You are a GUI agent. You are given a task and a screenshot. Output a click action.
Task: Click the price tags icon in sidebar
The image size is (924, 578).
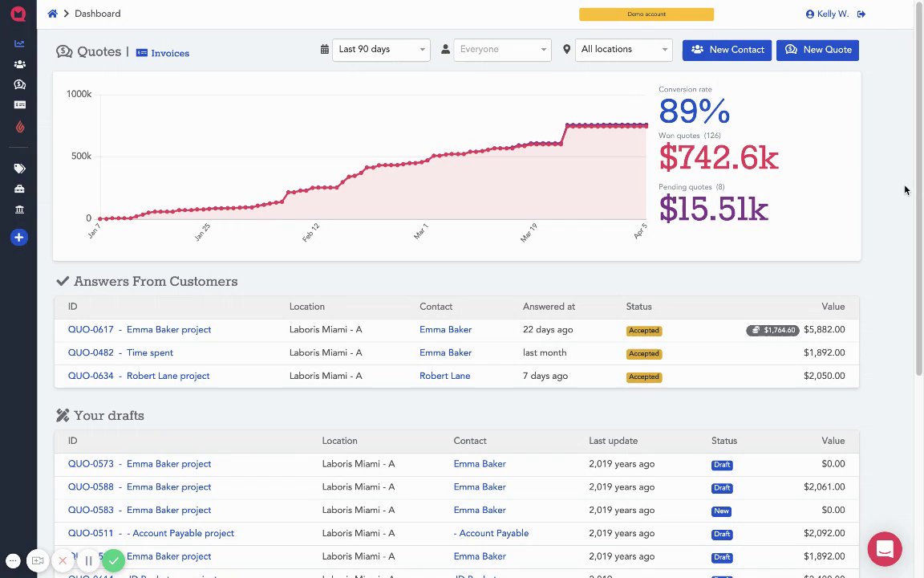pyautogui.click(x=19, y=169)
